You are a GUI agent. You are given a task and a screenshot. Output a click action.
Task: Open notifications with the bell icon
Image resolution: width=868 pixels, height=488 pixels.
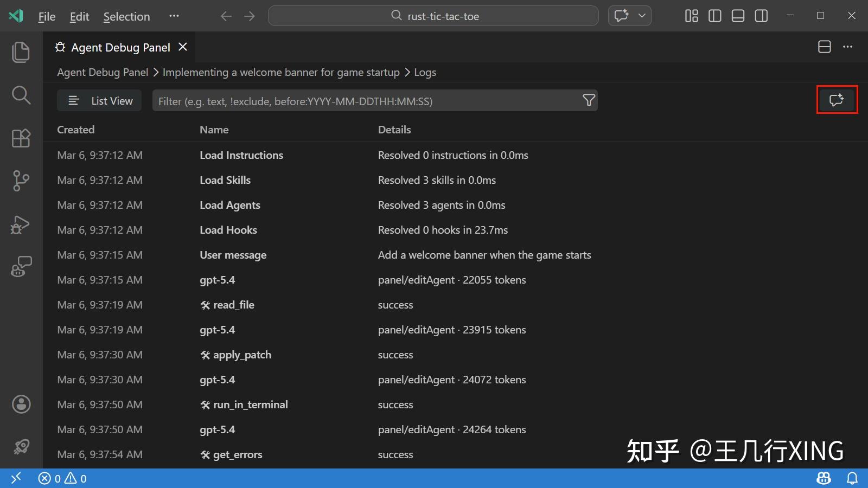[x=852, y=478]
